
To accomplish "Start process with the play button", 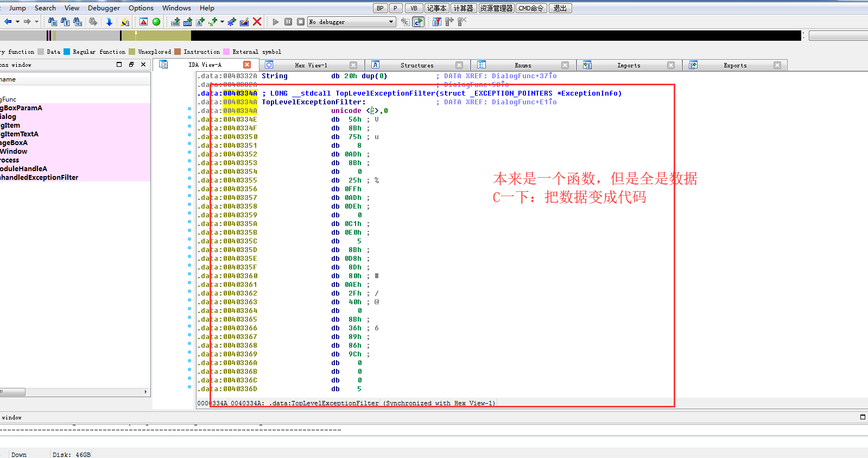I will [x=276, y=22].
